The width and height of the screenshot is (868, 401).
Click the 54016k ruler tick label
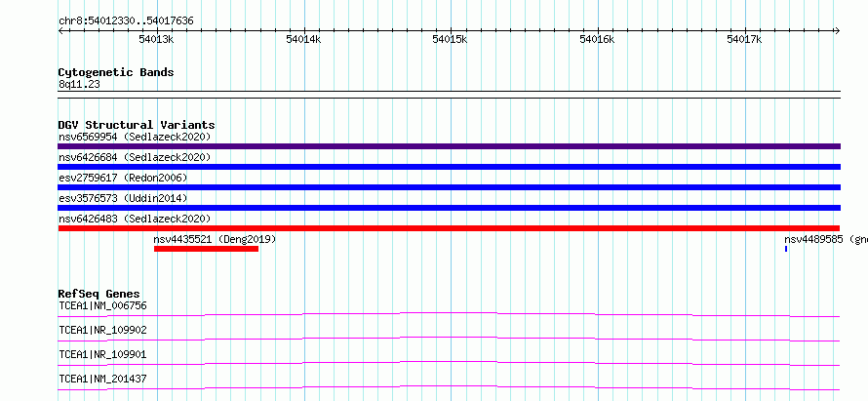(597, 39)
